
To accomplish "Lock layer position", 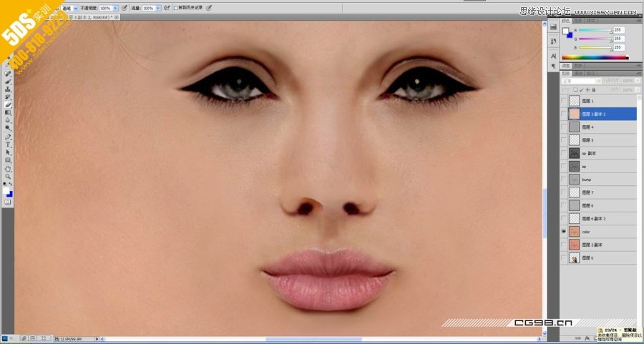I will [x=587, y=89].
